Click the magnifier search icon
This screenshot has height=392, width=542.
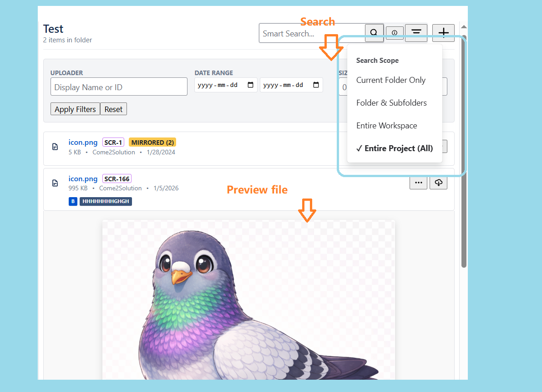pyautogui.click(x=374, y=33)
